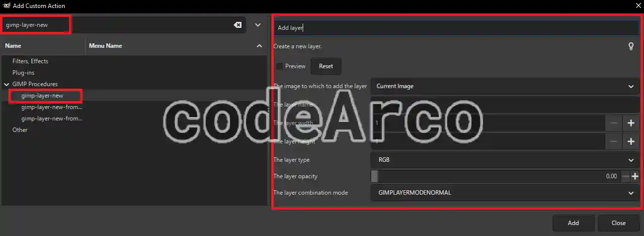Select the first gimp-layer-new-from... row
The height and width of the screenshot is (236, 644).
click(134, 107)
